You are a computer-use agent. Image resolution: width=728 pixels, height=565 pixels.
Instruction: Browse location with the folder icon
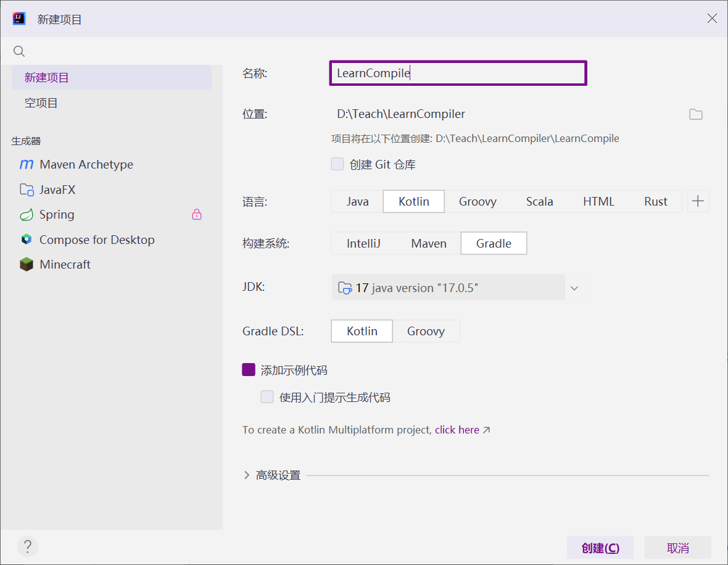point(695,114)
